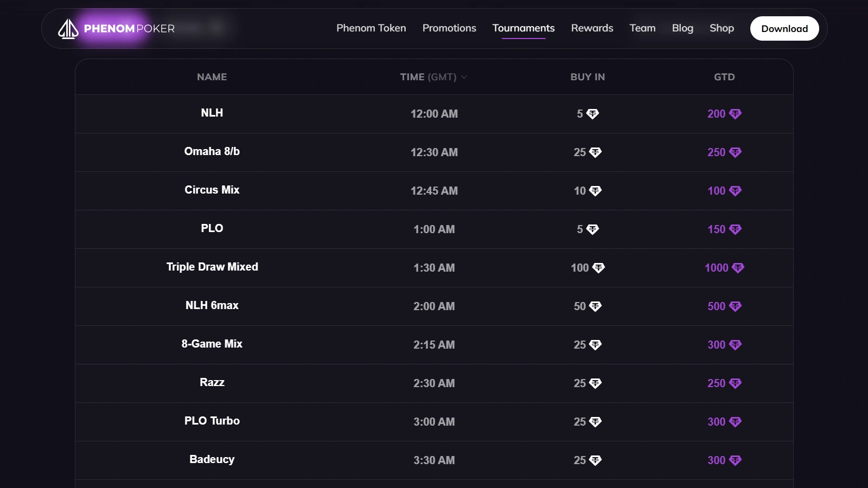Viewport: 868px width, 488px height.
Task: Click the token icon beside Triple Draw Mixed buy-in
Action: [x=598, y=268]
